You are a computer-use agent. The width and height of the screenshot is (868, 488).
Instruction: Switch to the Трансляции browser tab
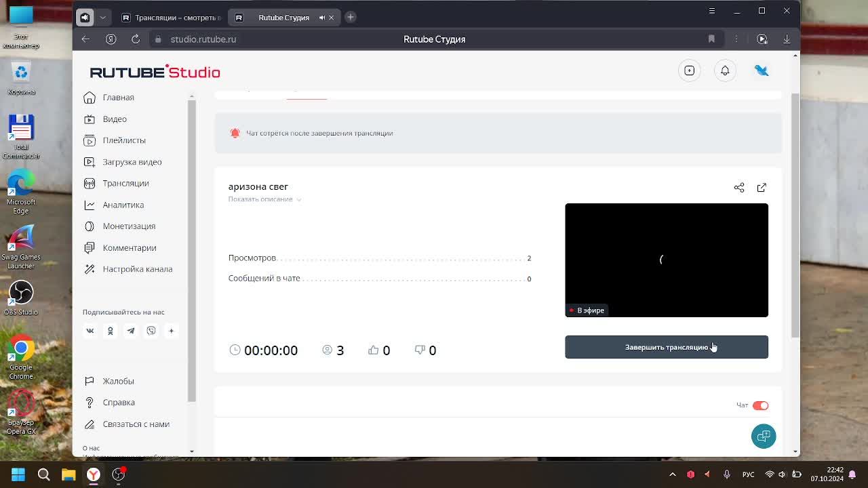point(170,18)
